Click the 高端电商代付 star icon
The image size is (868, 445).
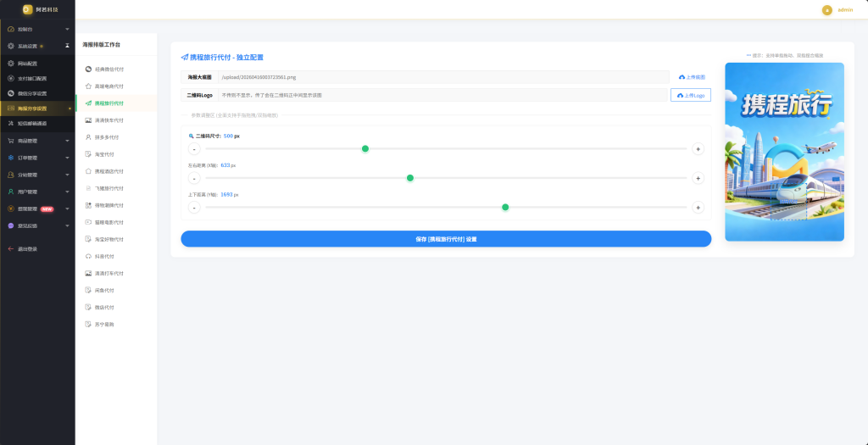pos(88,86)
